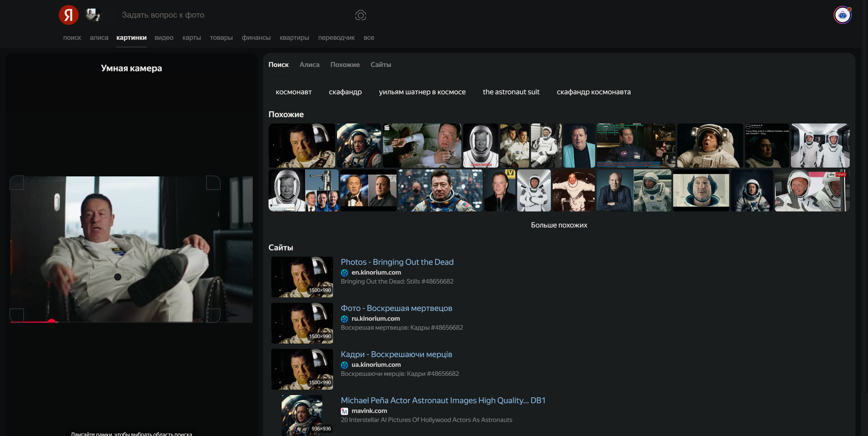Click the red video progress bar marker

pos(52,321)
